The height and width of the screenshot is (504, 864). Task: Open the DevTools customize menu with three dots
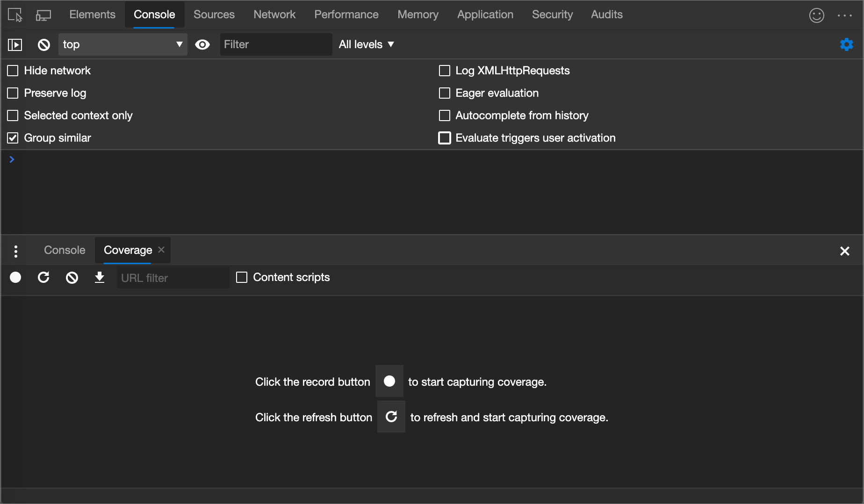[845, 15]
